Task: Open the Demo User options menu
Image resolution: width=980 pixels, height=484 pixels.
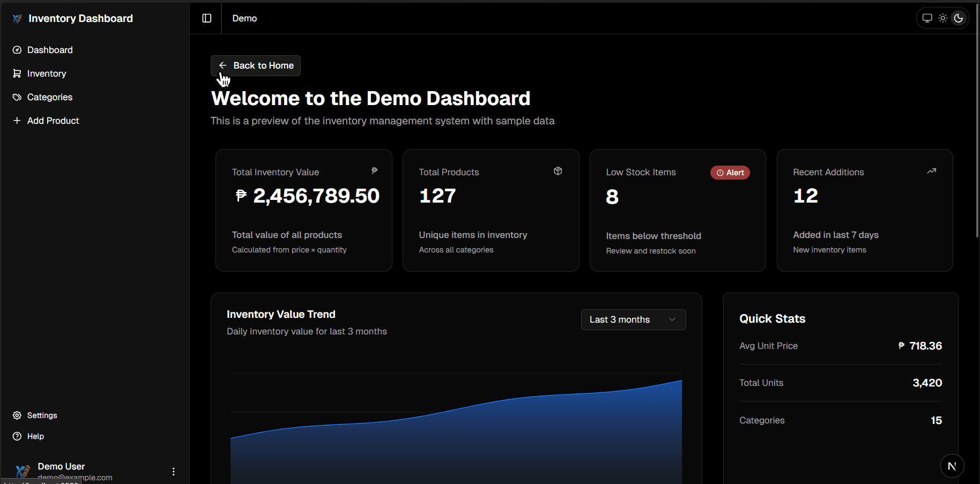Action: coord(173,471)
